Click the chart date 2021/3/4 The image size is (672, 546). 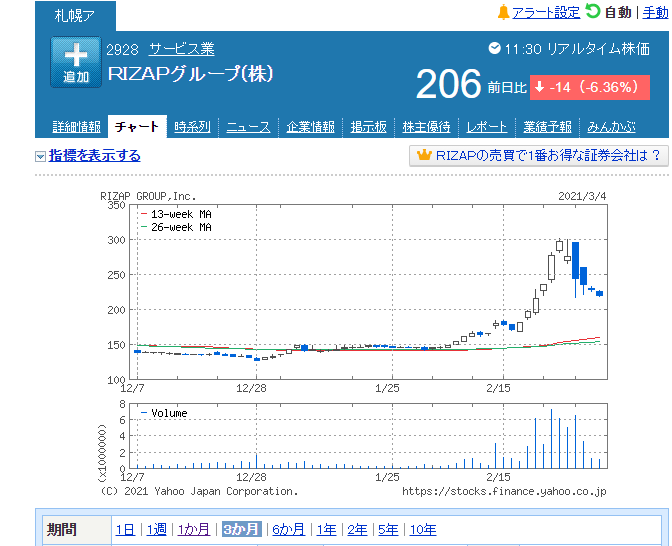pyautogui.click(x=582, y=196)
